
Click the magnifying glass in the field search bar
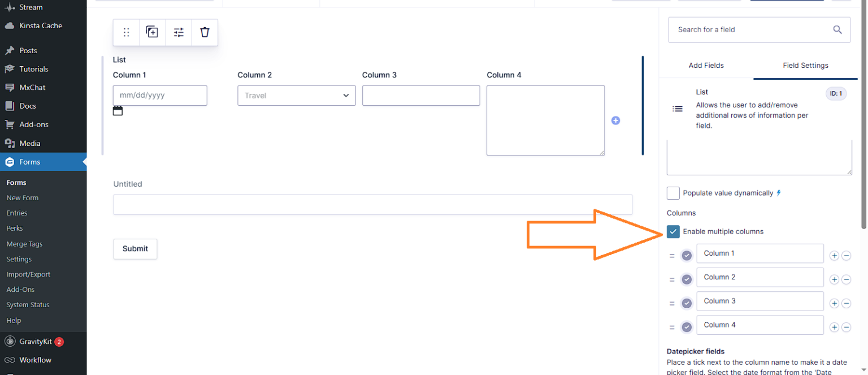tap(837, 29)
